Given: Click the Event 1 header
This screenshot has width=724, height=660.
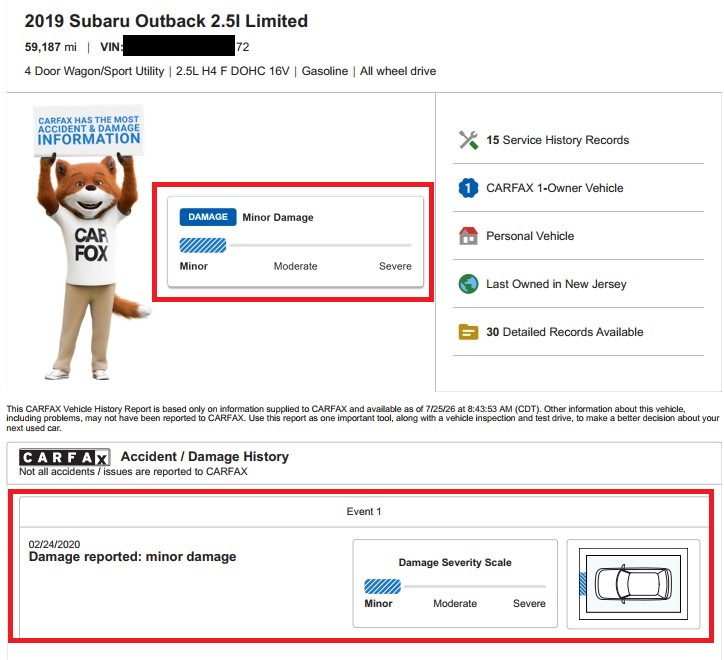Looking at the screenshot, I should click(x=364, y=512).
